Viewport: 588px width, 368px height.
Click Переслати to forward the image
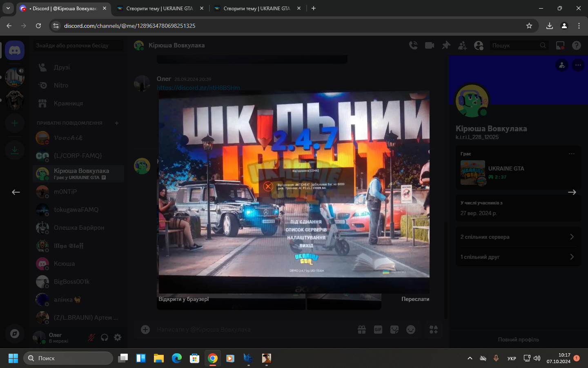coord(415,299)
